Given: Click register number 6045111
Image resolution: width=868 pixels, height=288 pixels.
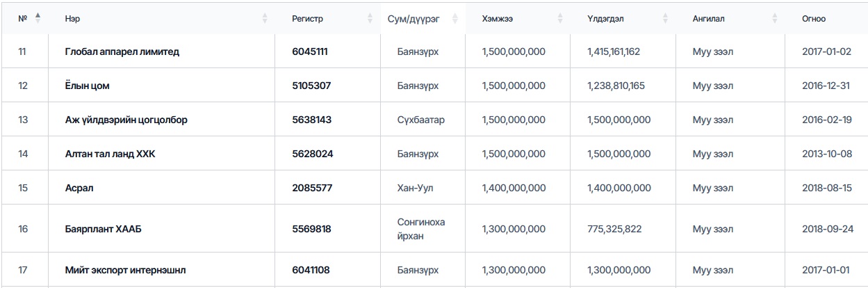Looking at the screenshot, I should 310,51.
